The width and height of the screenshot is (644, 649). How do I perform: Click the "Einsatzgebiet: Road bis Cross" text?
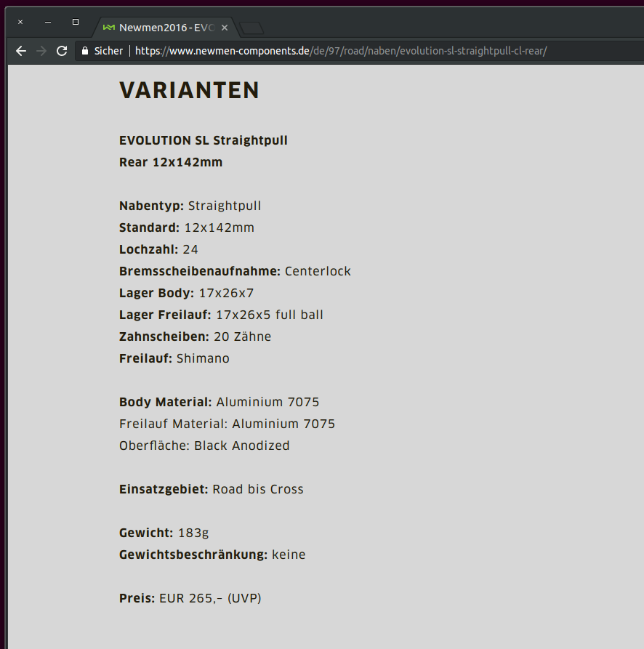pyautogui.click(x=211, y=489)
